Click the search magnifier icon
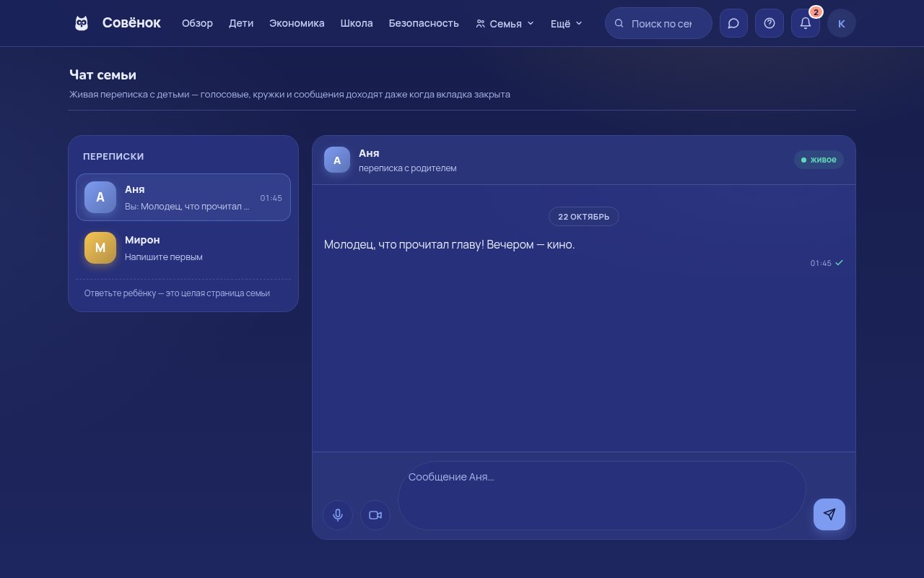 pos(619,23)
